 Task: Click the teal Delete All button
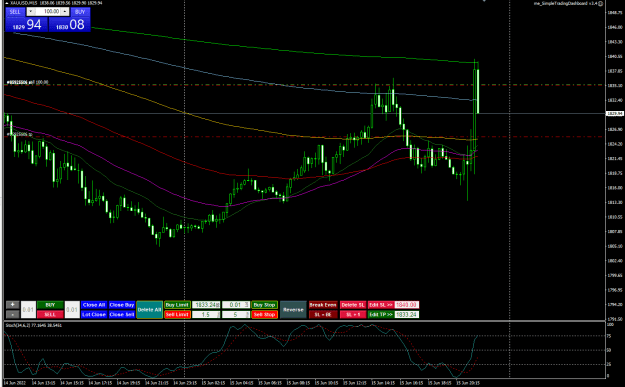point(149,310)
